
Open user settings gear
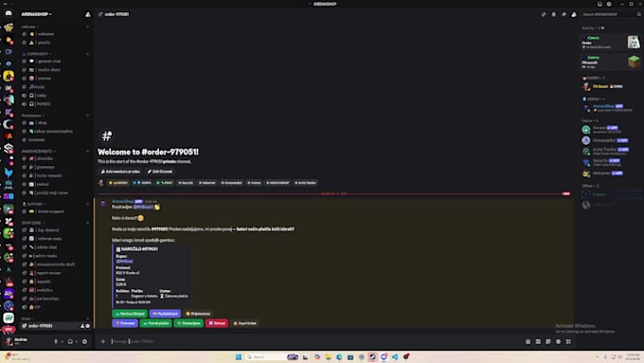coord(84,341)
